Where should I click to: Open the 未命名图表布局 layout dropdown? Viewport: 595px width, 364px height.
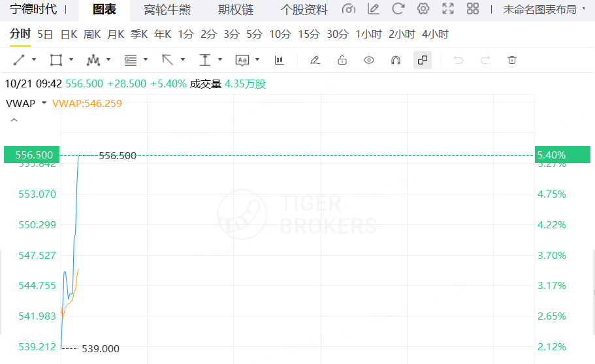(544, 9)
